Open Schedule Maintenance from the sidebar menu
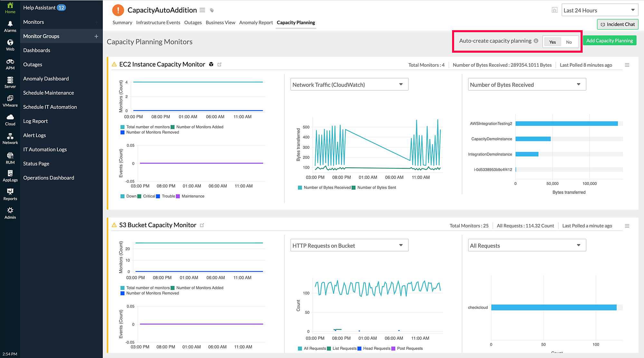The image size is (644, 358). pos(48,93)
